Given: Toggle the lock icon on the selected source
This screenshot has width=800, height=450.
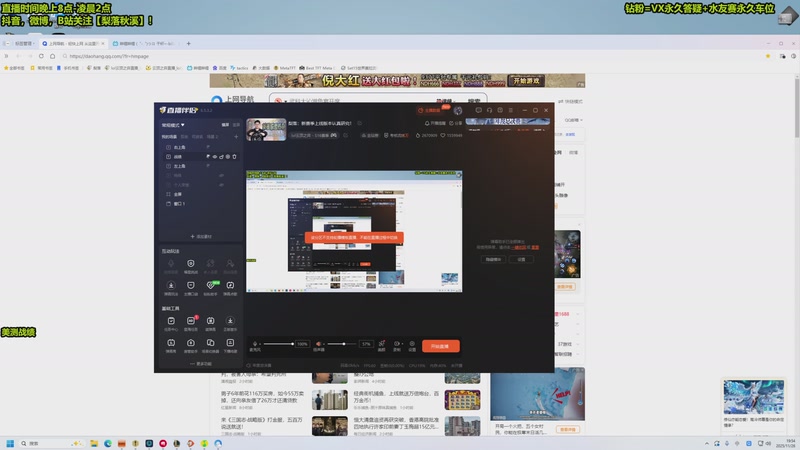Looking at the screenshot, I should point(221,157).
